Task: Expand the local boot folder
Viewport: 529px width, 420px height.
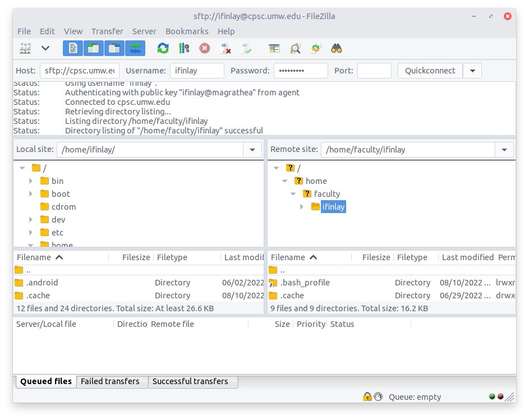Action: pos(31,194)
